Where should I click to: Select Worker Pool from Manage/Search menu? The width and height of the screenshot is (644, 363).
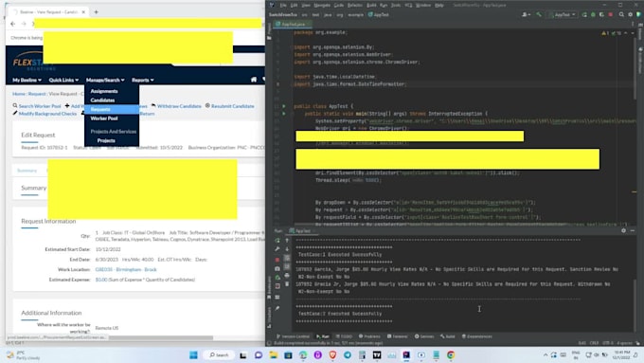tap(104, 118)
